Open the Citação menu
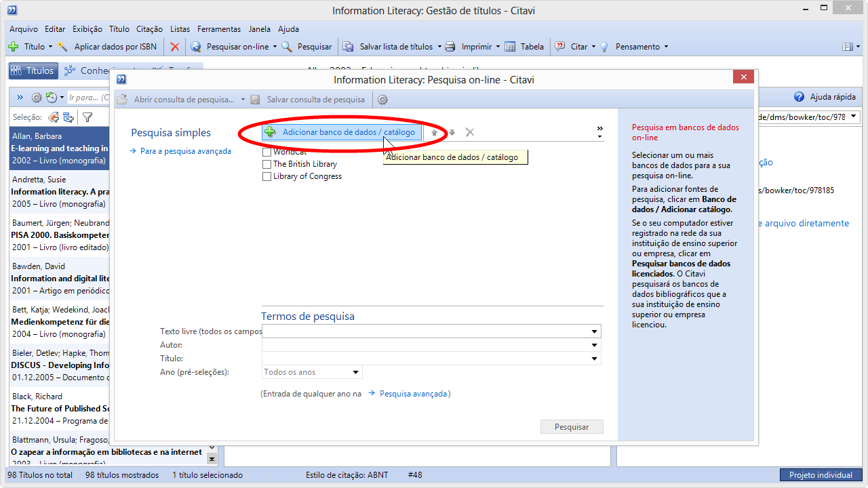Viewport: 868px width, 488px height. tap(149, 29)
